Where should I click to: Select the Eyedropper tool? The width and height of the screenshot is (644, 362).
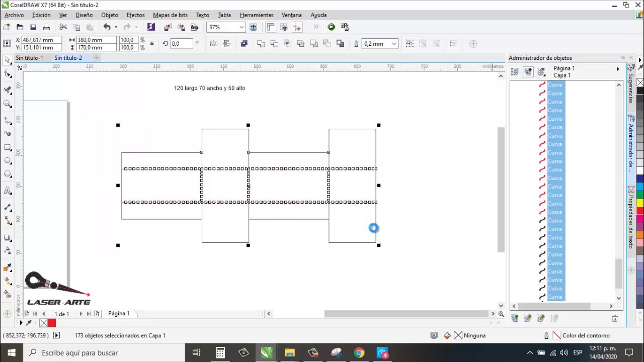8,267
